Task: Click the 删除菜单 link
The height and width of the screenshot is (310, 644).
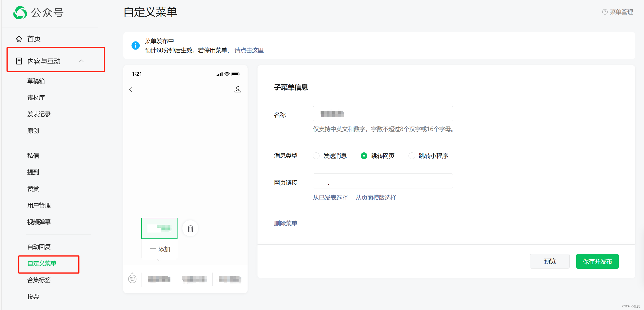Action: coord(285,223)
